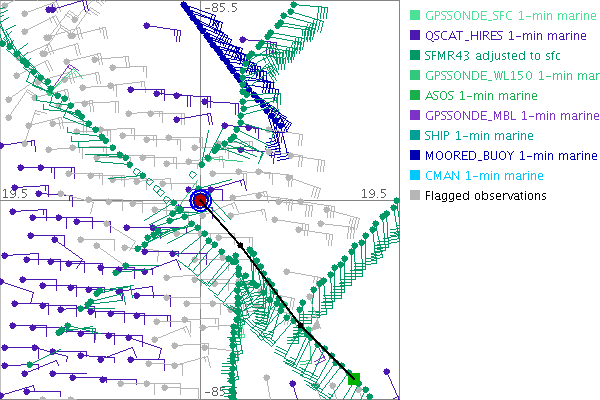Click the green square at track end
The image size is (600, 400).
tap(353, 378)
